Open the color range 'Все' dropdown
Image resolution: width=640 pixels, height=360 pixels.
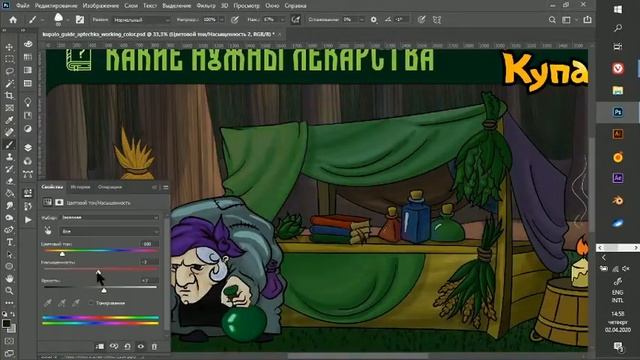pos(110,231)
